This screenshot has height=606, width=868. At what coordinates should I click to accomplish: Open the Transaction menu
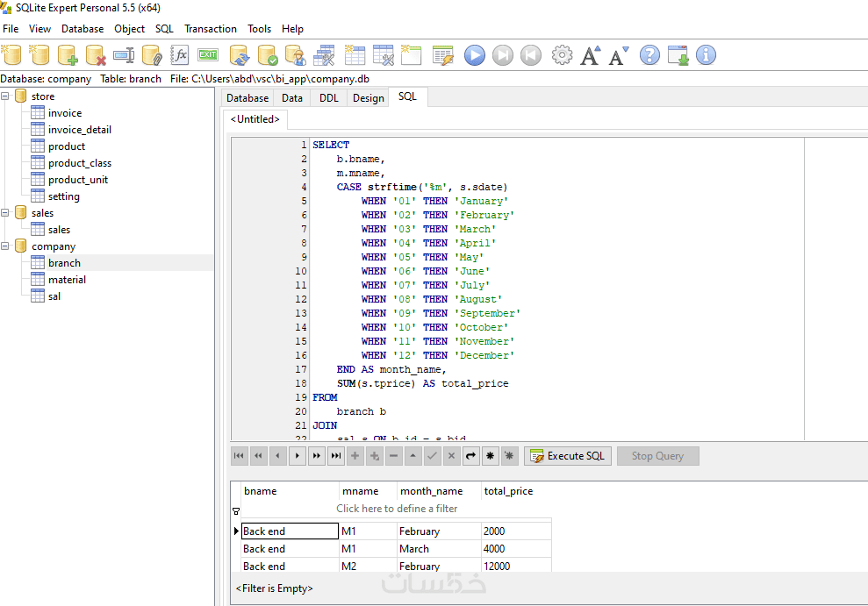211,29
